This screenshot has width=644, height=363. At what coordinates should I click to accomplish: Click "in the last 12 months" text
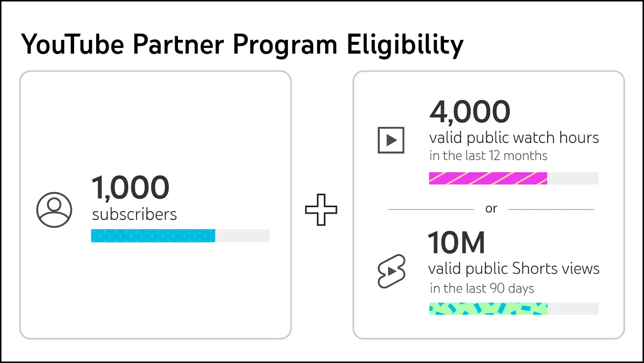pyautogui.click(x=488, y=156)
